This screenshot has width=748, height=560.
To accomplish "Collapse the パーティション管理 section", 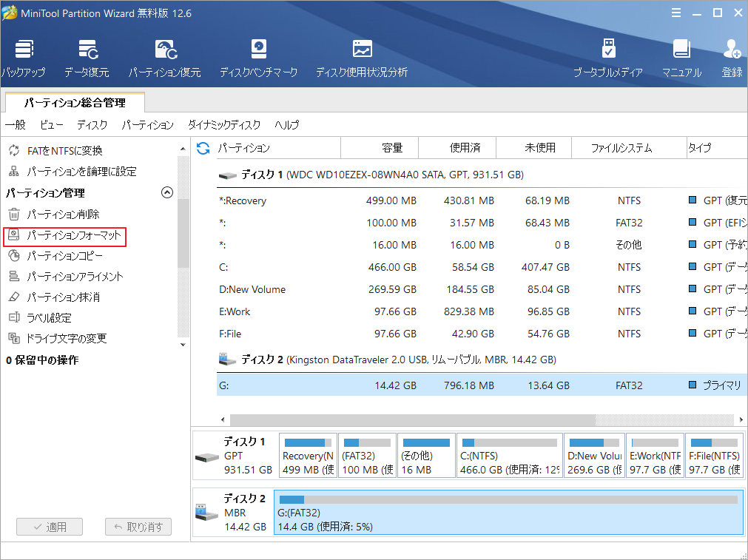I will point(166,192).
